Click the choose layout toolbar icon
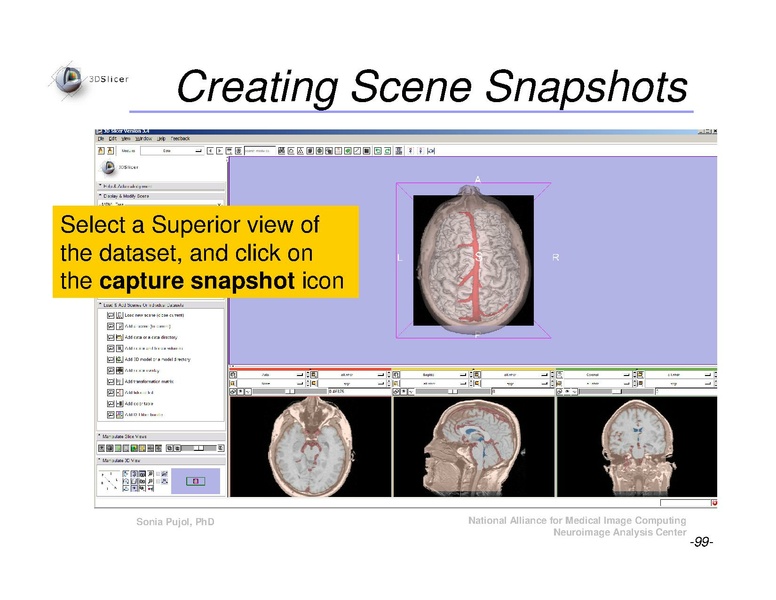Viewport: 776px width, 600px height. (398, 150)
